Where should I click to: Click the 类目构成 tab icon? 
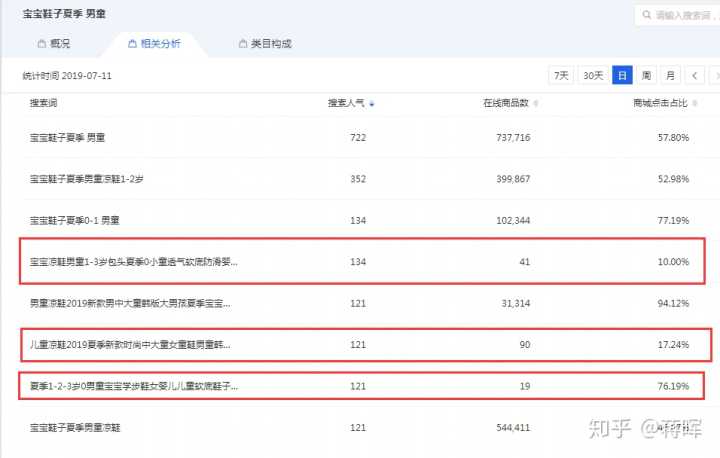tap(243, 44)
